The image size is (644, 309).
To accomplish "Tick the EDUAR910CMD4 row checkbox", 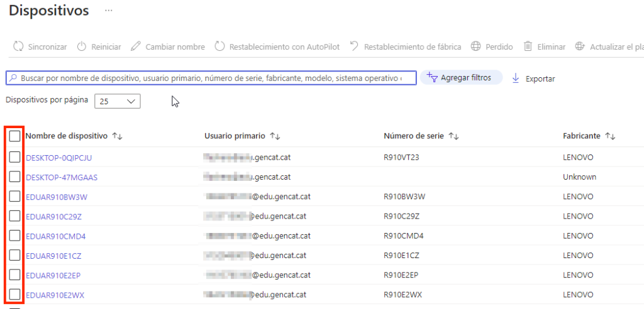I will pos(14,236).
